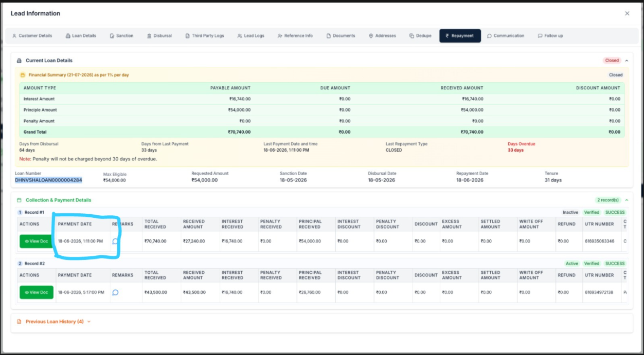This screenshot has height=355, width=644.
Task: Open remarks bubble icon in Record #1
Action: click(115, 241)
